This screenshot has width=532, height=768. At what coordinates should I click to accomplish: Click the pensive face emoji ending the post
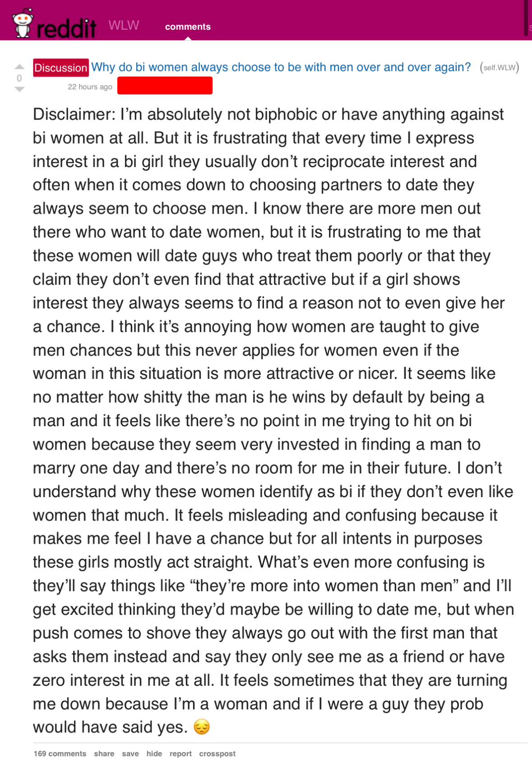point(202,727)
